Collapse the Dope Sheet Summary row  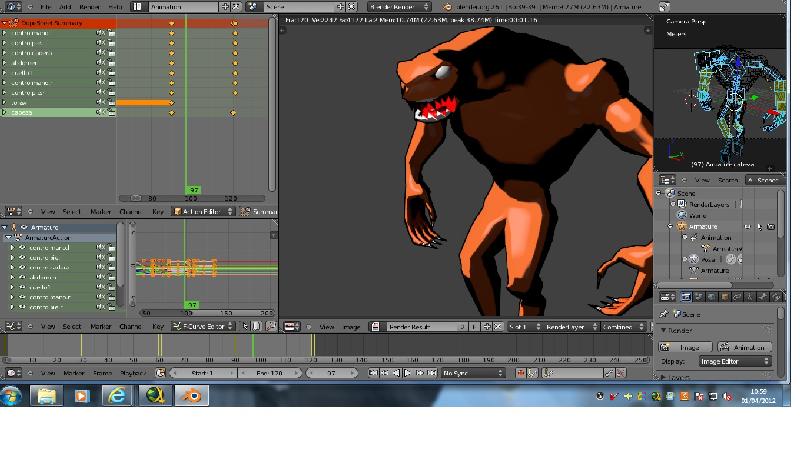click(5, 23)
